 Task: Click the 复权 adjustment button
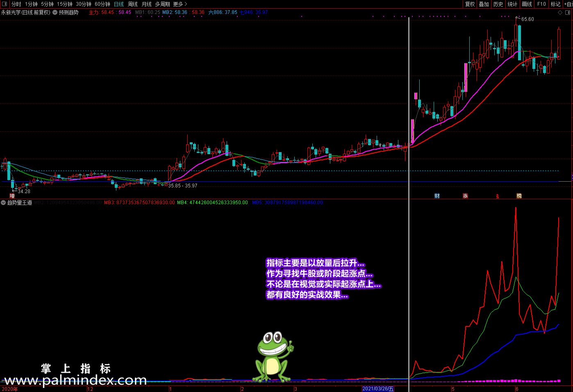pos(470,4)
